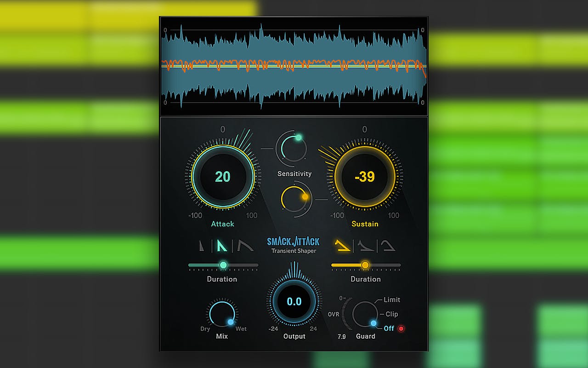Screen dimensions: 588x368
Task: Select the teal sharp attack shape icon
Action: [x=222, y=246]
